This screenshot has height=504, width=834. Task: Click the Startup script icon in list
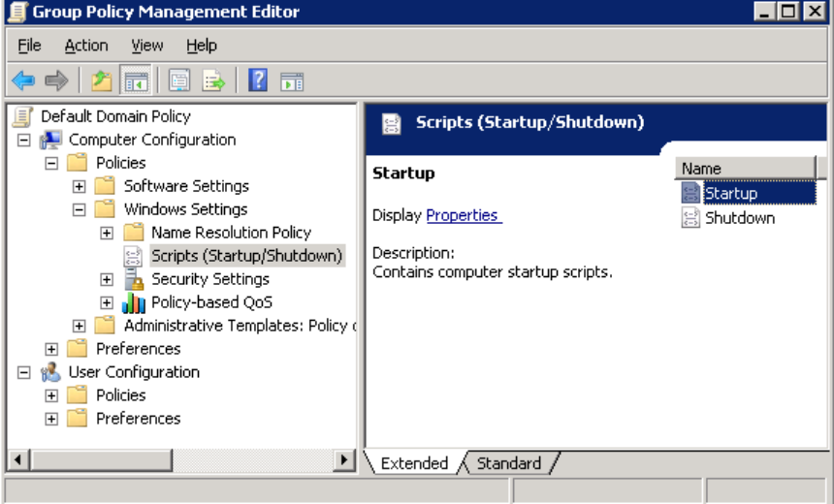tap(690, 193)
